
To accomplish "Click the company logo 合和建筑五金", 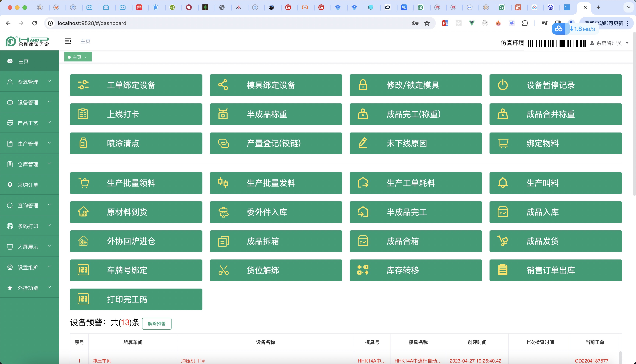I will [27, 41].
